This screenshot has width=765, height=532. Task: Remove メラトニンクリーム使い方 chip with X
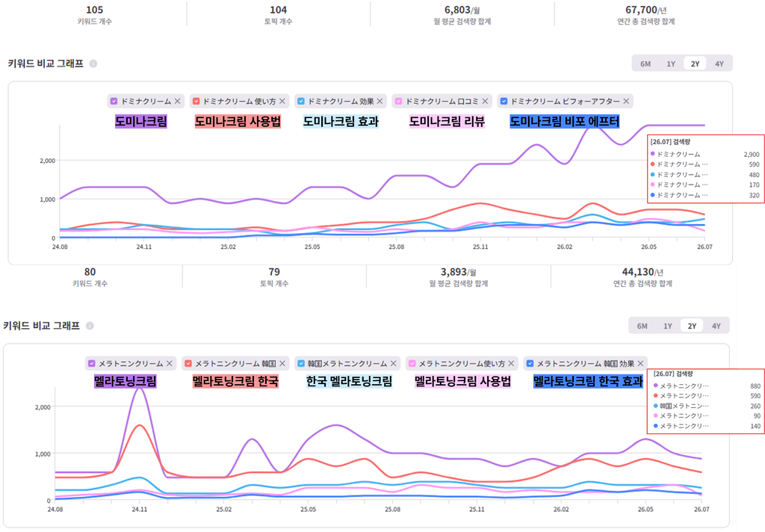(511, 364)
